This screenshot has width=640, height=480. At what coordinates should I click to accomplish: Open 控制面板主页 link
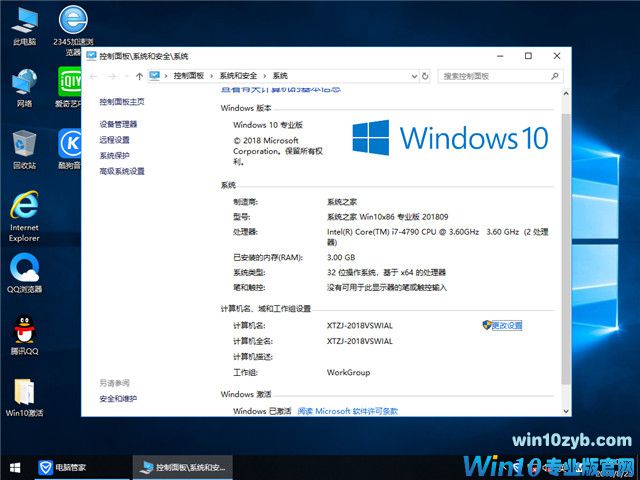[122, 102]
